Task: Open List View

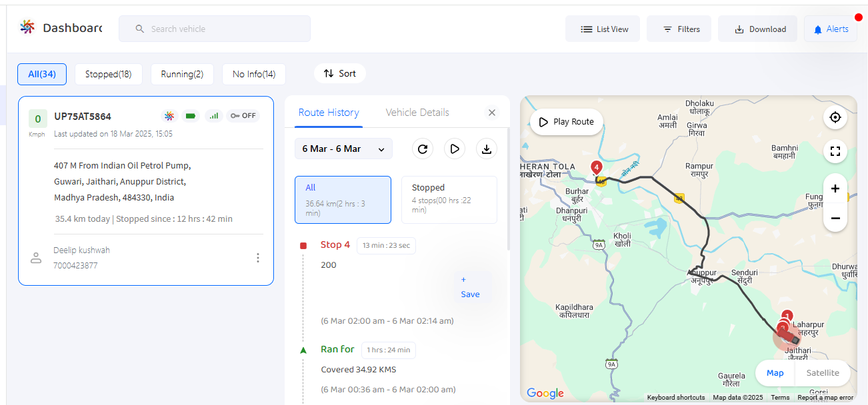Action: 603,29
